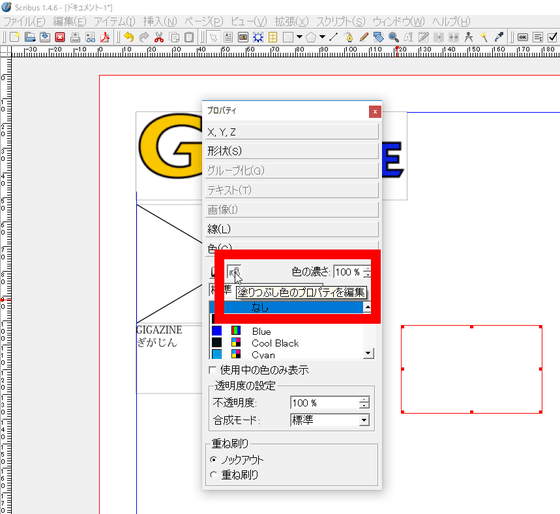Viewport: 560px width, 514px height.
Task: Click the red Close document icon
Action: click(60, 37)
